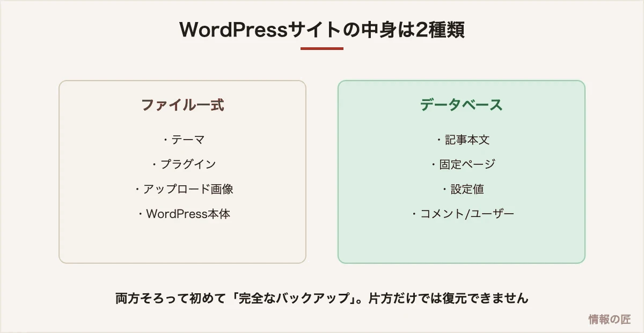Click the '・テーマ' list item
Viewport: 644px width, 333px height.
pos(182,140)
